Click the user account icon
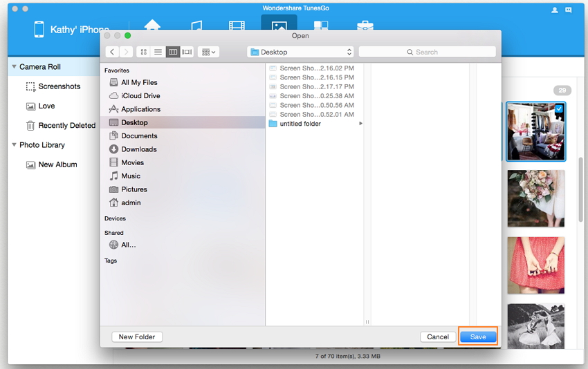588x369 pixels. [x=555, y=10]
